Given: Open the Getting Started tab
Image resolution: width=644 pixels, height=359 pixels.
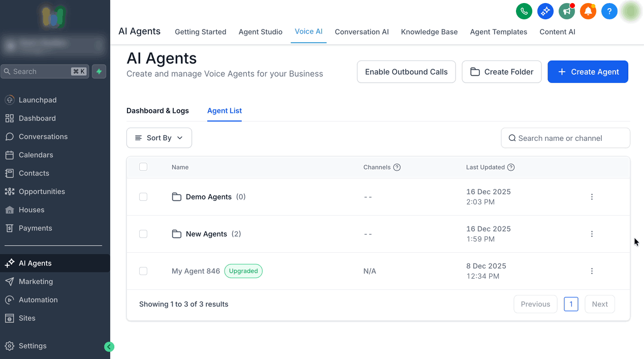Looking at the screenshot, I should click(x=201, y=32).
